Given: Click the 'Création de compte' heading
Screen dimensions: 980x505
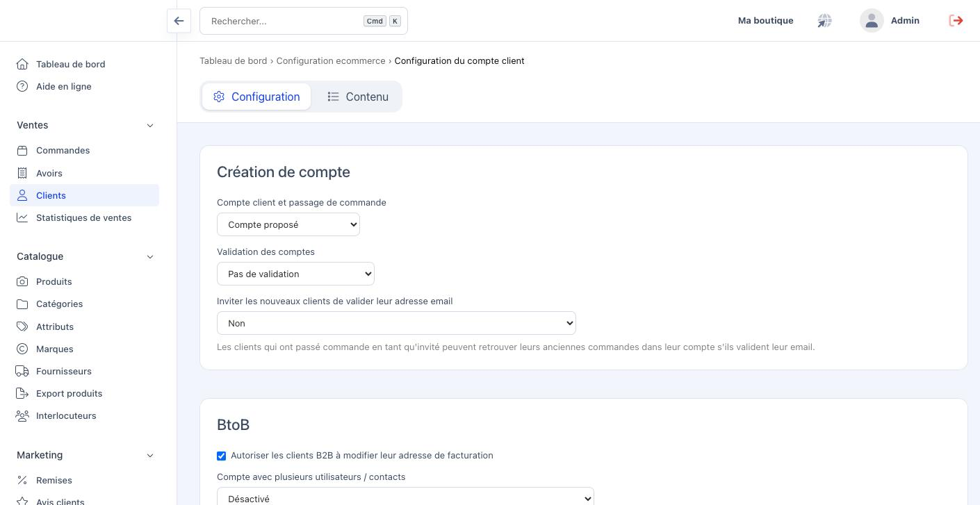Looking at the screenshot, I should click(284, 172).
